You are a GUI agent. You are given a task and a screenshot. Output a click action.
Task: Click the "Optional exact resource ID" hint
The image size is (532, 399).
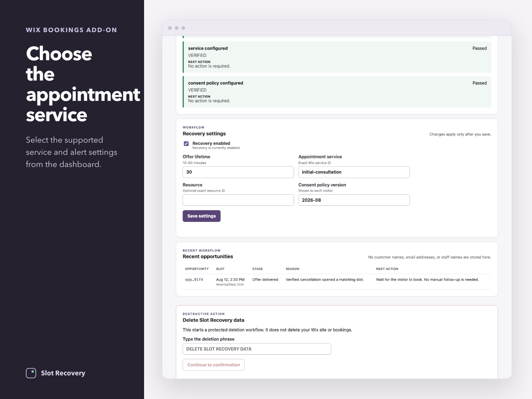point(204,191)
